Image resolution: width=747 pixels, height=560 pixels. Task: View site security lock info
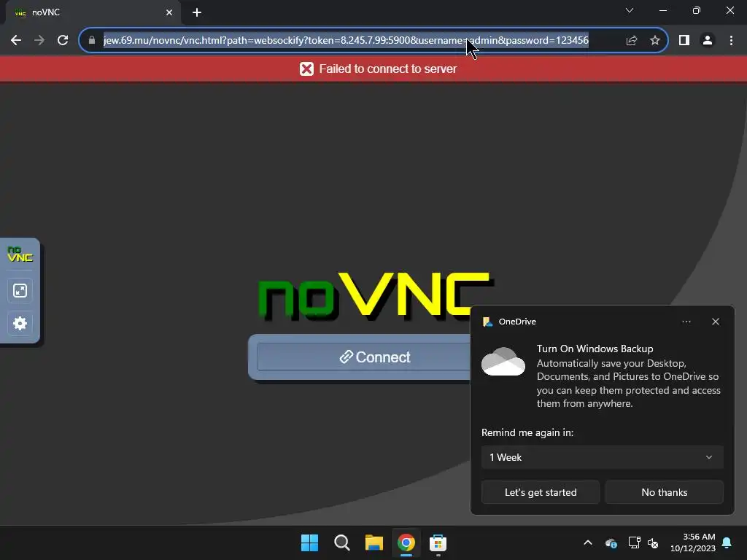pos(92,41)
